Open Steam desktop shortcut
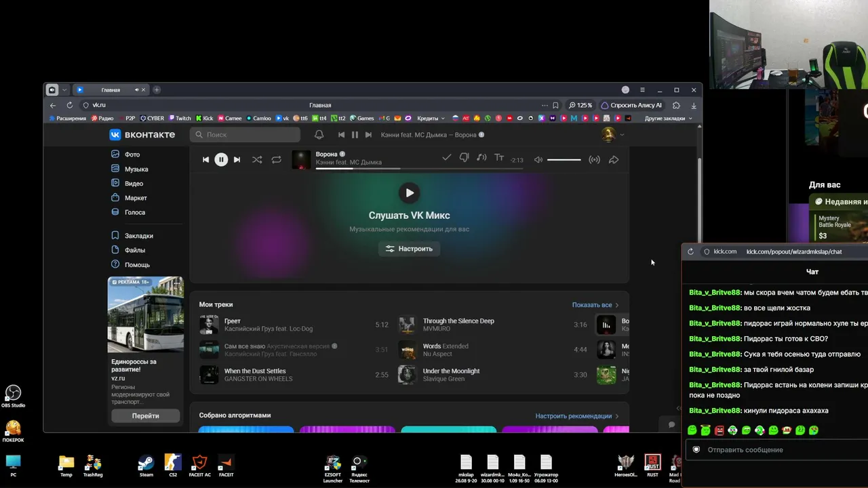 click(146, 466)
